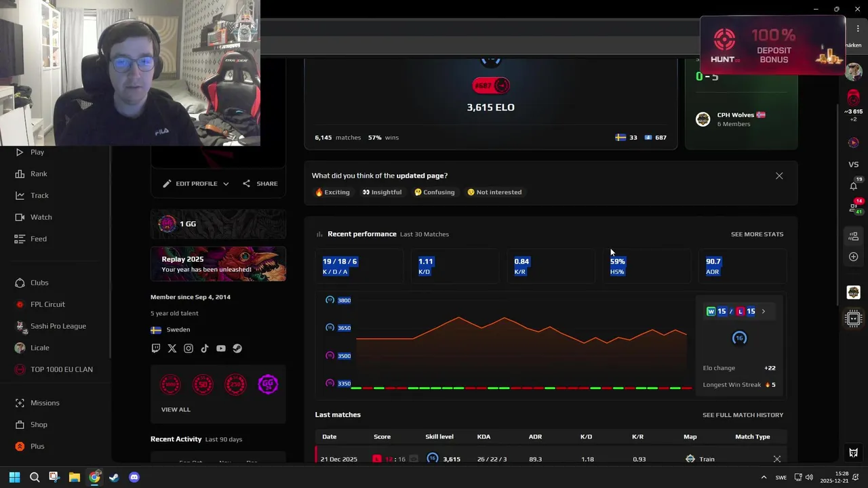The height and width of the screenshot is (488, 868).
Task: Select the 59% HS% stat card
Action: pos(647,266)
